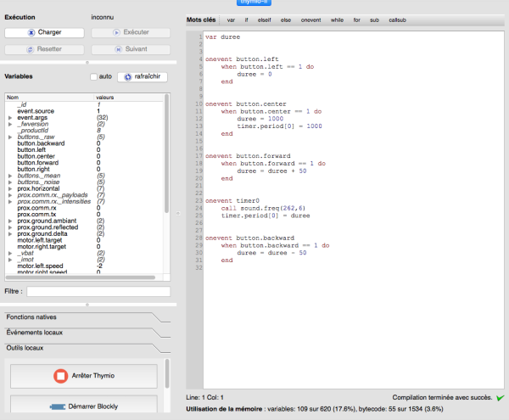Click the rafraîchir refresh icon

[128, 77]
